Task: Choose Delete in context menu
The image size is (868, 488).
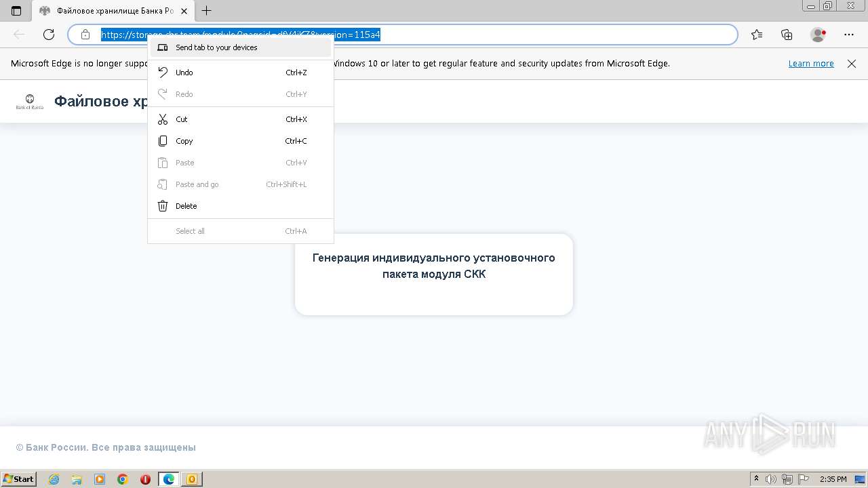Action: coord(241,206)
